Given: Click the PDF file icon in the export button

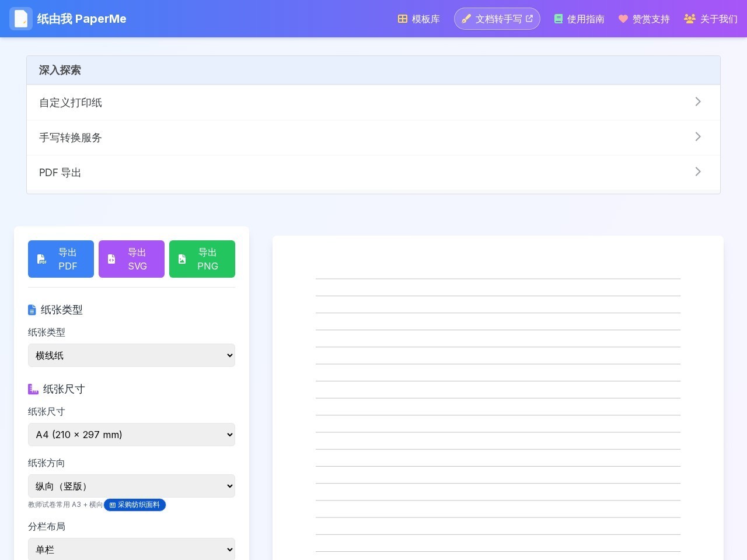Looking at the screenshot, I should [x=42, y=259].
